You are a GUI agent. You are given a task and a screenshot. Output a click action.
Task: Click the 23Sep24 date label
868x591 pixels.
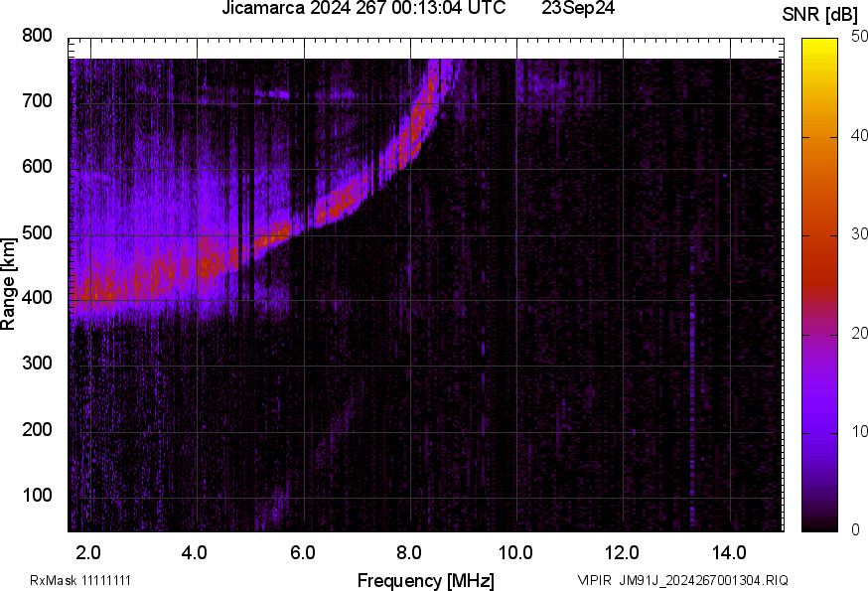(578, 9)
